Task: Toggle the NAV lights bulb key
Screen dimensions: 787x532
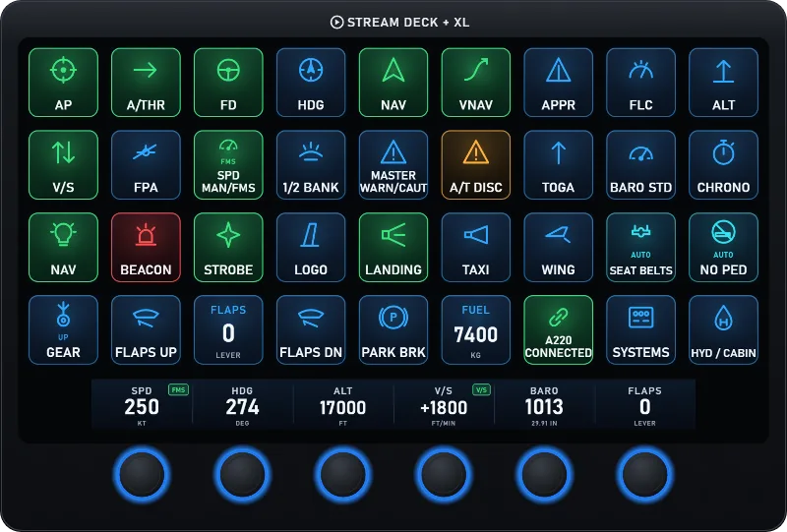Action: point(63,248)
